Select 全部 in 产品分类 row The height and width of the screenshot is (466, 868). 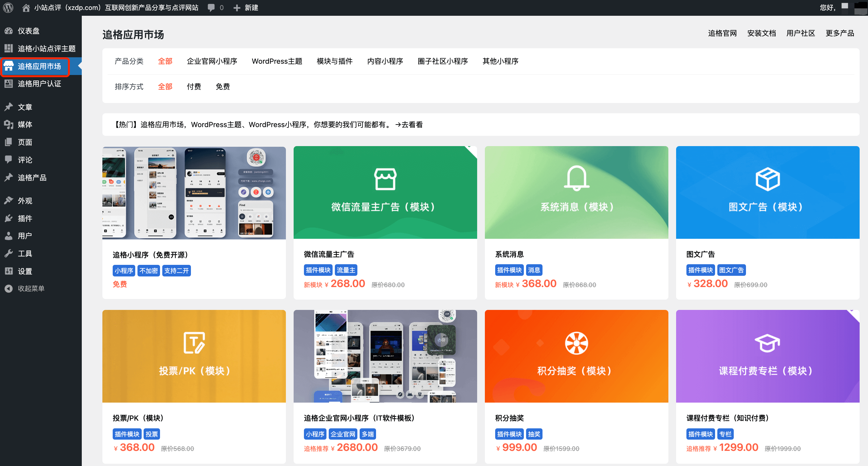165,61
